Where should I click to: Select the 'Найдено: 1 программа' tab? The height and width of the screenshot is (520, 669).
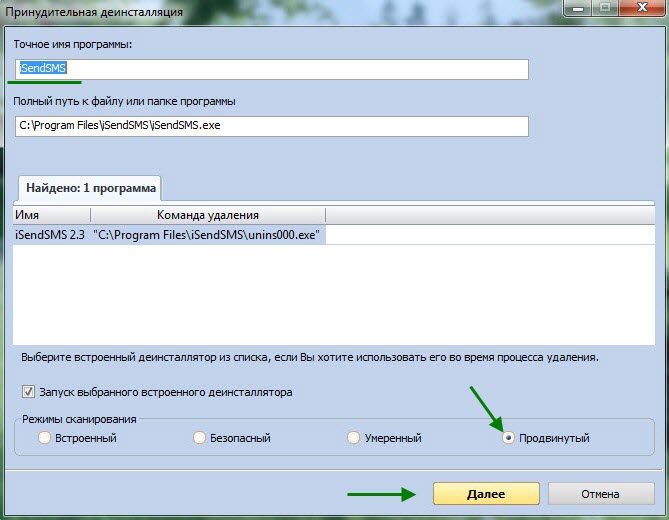tap(90, 187)
